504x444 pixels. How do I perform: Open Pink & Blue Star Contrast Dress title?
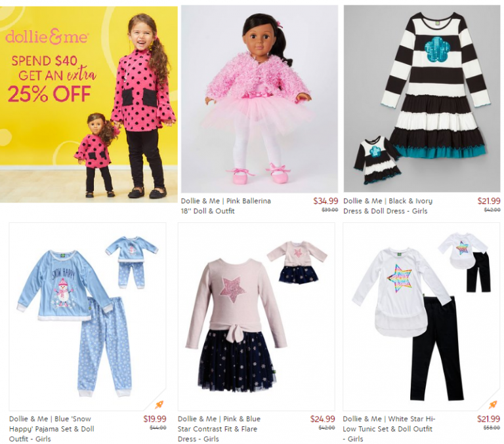tap(219, 429)
